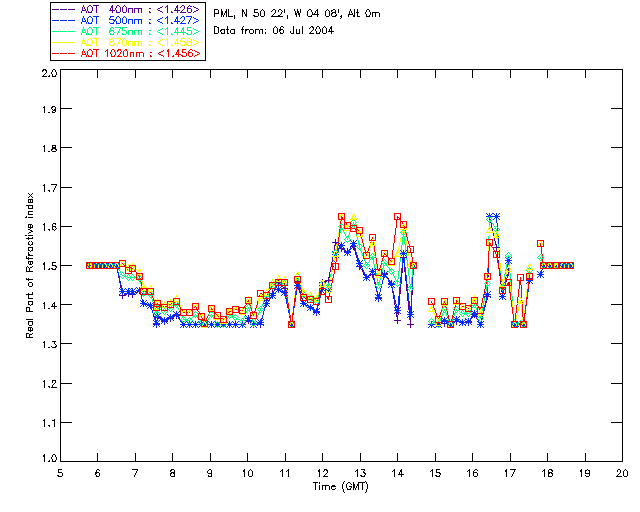Click the hour 7 label on time axis
This screenshot has width=640, height=512.
(x=135, y=473)
